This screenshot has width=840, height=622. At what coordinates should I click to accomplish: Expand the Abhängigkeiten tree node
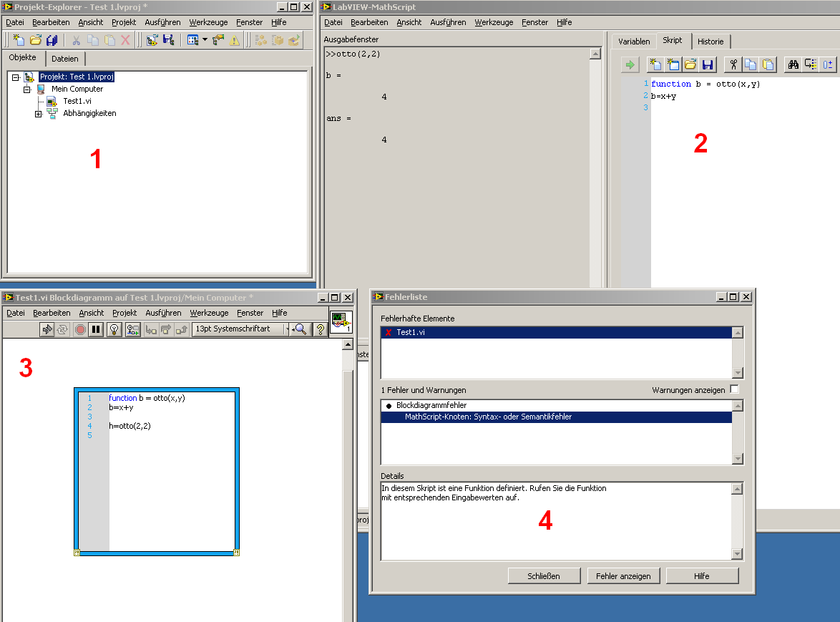(38, 114)
